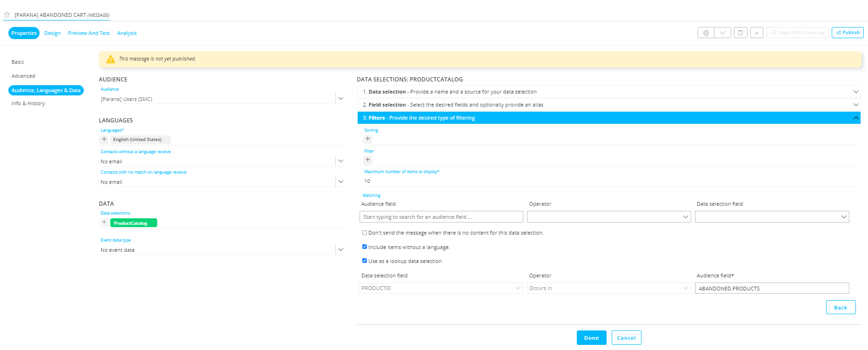The height and width of the screenshot is (350, 868).
Task: Click the Publish button
Action: pyautogui.click(x=847, y=33)
